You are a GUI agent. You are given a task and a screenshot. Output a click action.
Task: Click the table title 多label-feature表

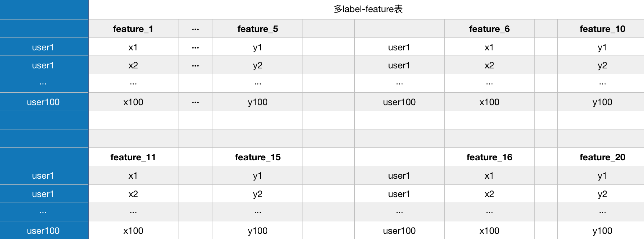368,9
